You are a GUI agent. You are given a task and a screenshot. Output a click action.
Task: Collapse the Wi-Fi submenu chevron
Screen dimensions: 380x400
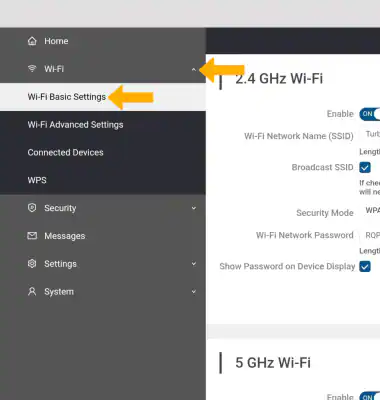point(194,69)
